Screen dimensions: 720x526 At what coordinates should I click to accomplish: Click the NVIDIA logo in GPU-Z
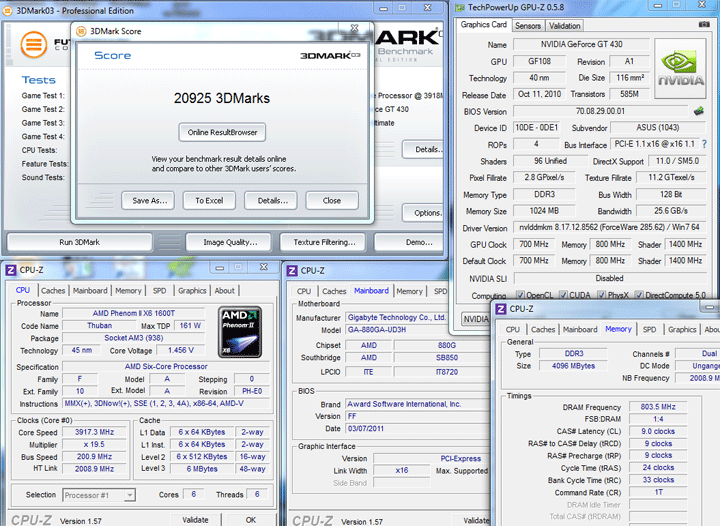pos(680,68)
